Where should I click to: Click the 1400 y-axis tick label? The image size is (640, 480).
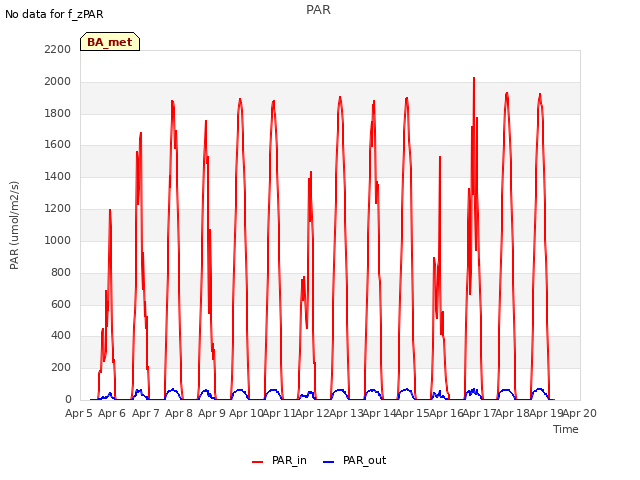click(x=58, y=177)
